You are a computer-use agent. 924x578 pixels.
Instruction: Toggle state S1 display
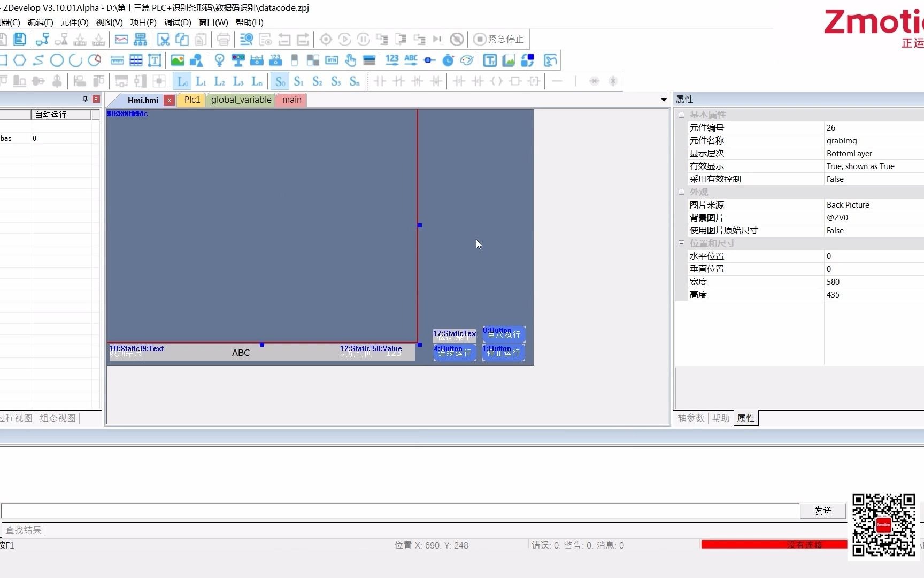pos(299,81)
